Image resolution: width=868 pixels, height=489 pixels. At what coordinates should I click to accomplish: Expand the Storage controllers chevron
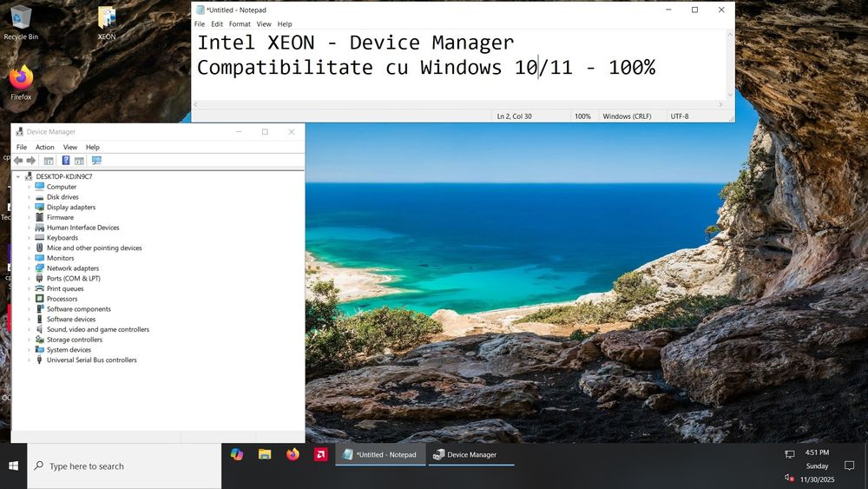pyautogui.click(x=29, y=340)
